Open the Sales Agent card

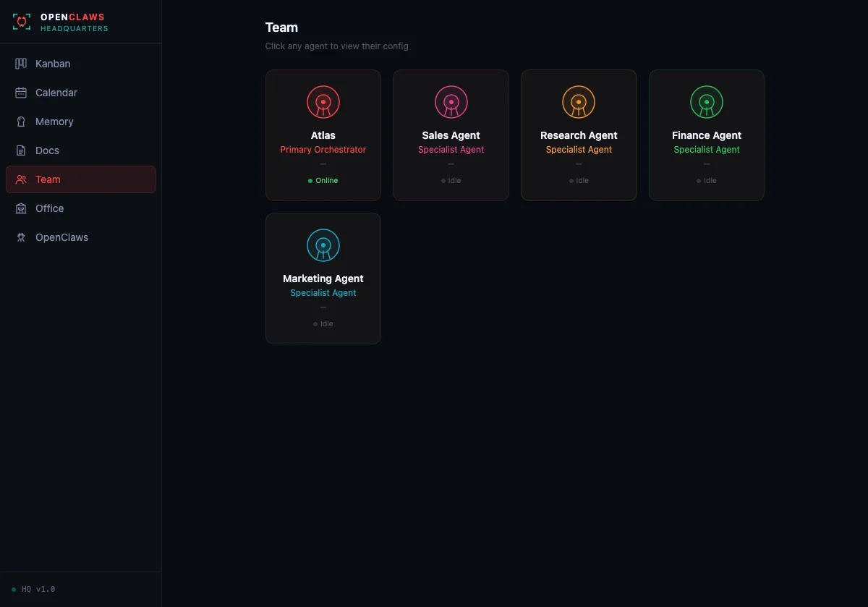click(x=451, y=135)
